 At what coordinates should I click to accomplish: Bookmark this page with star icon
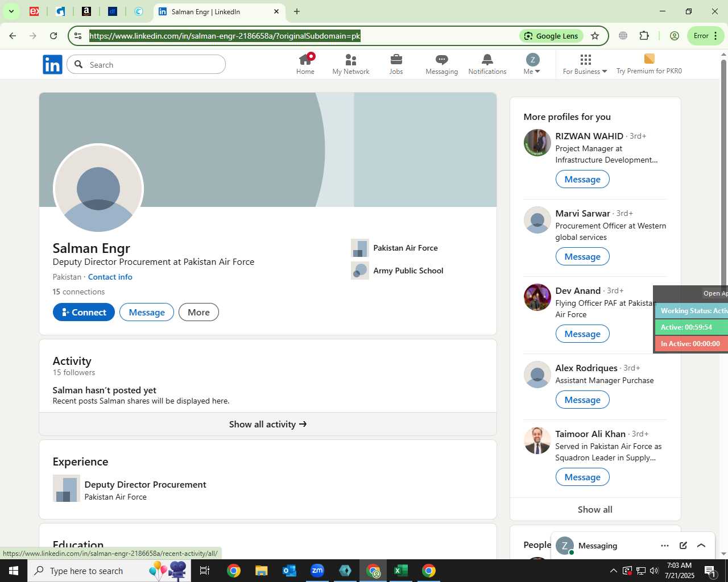pyautogui.click(x=595, y=36)
